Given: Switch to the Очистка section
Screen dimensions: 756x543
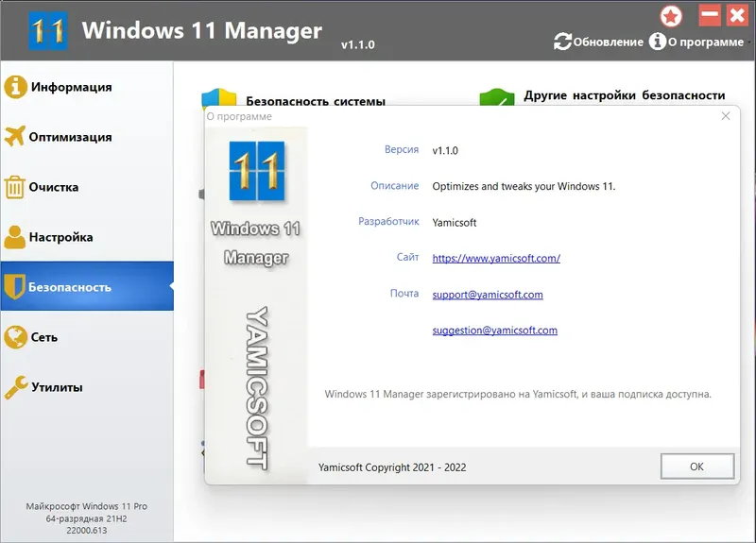Looking at the screenshot, I should pos(87,187).
